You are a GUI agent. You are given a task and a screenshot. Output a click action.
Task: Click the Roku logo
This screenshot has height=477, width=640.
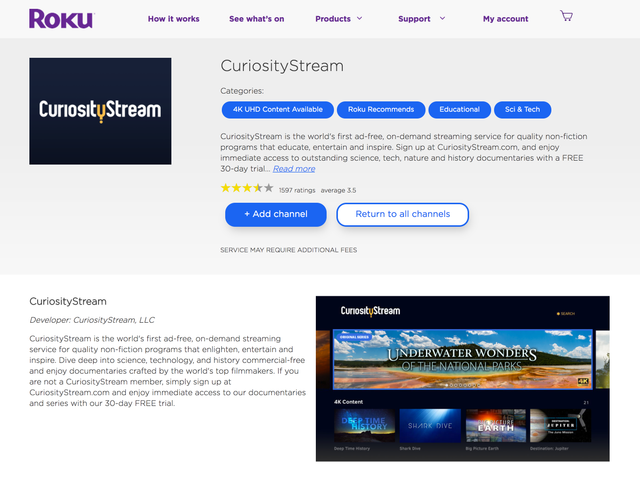coord(60,19)
